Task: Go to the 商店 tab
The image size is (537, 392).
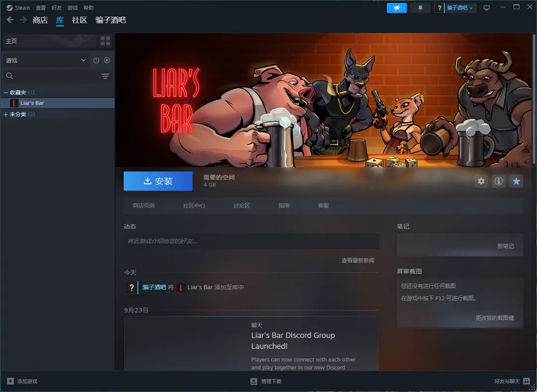Action: [40, 20]
